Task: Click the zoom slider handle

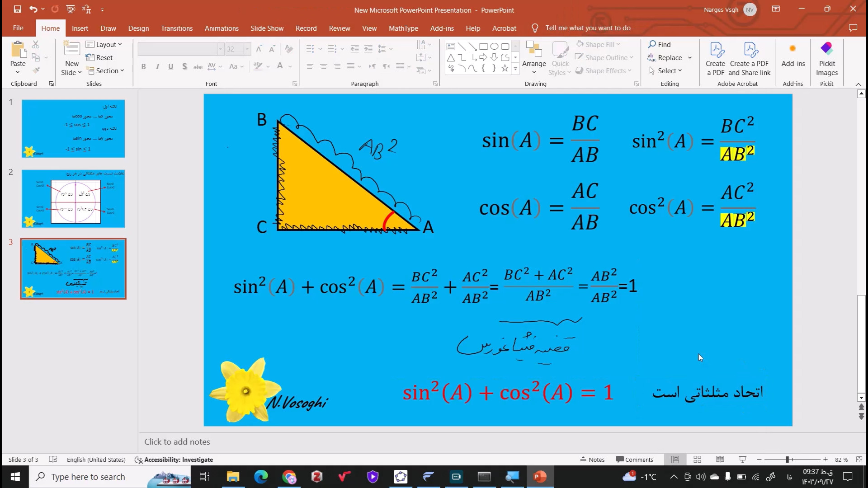Action: (x=787, y=460)
